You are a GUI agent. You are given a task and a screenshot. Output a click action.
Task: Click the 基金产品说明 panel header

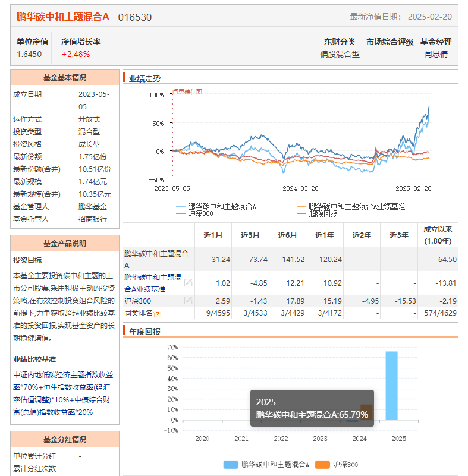point(65,243)
